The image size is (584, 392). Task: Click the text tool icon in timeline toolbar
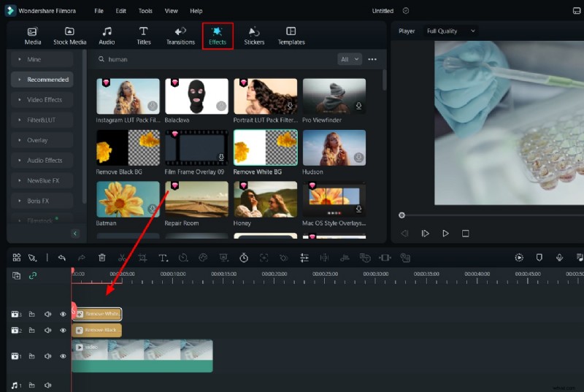163,258
